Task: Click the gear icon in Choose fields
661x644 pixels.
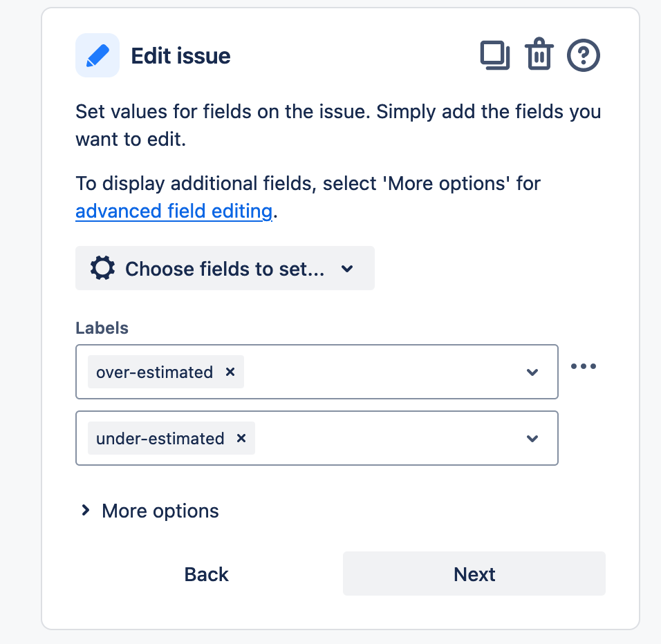Action: click(x=102, y=268)
